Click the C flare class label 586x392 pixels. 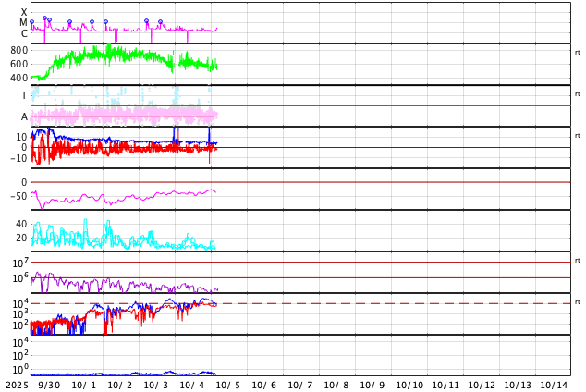pos(24,34)
